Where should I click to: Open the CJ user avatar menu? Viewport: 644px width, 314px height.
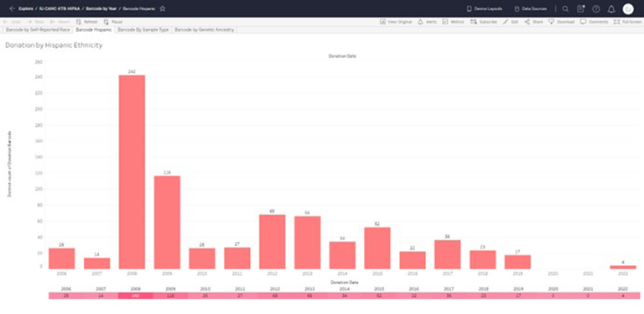[x=628, y=8]
